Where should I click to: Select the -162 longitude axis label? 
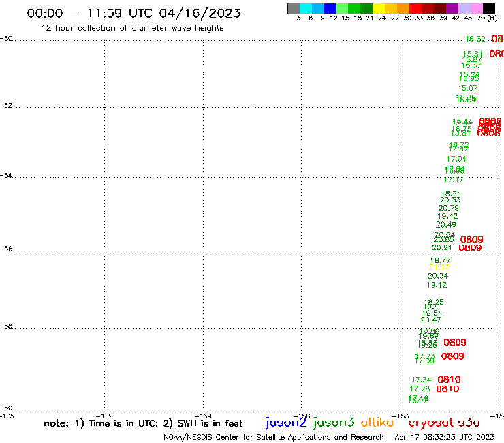pos(104,416)
